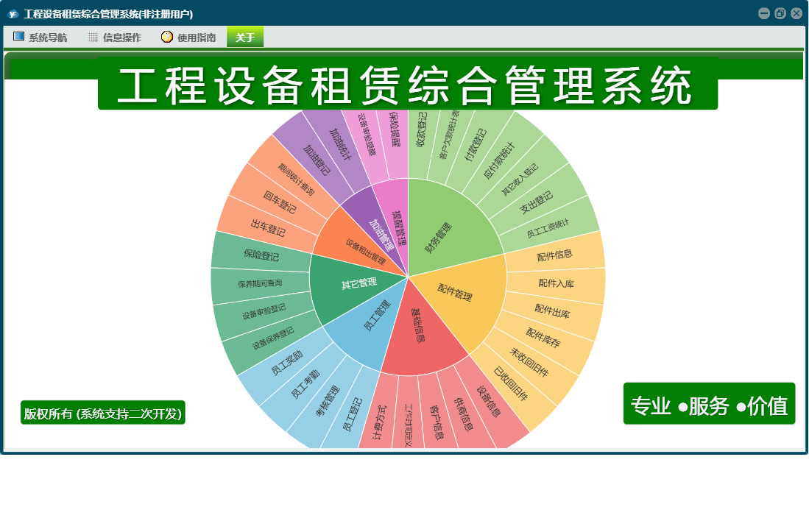Click the 使用指南 menu item
The height and width of the screenshot is (532, 809).
189,37
